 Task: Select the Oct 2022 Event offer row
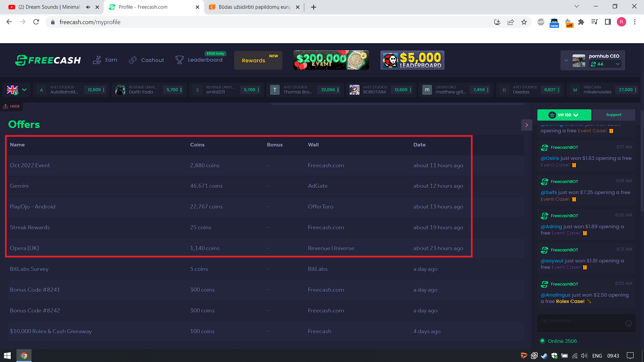266,166
